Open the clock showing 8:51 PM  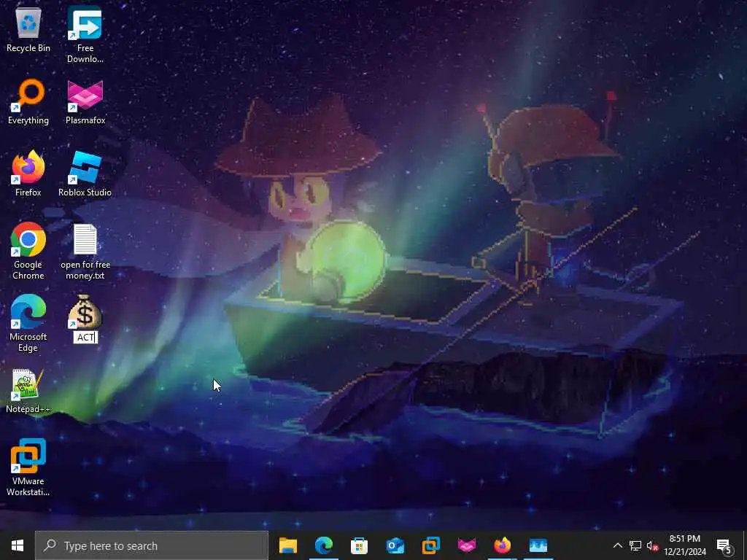684,545
